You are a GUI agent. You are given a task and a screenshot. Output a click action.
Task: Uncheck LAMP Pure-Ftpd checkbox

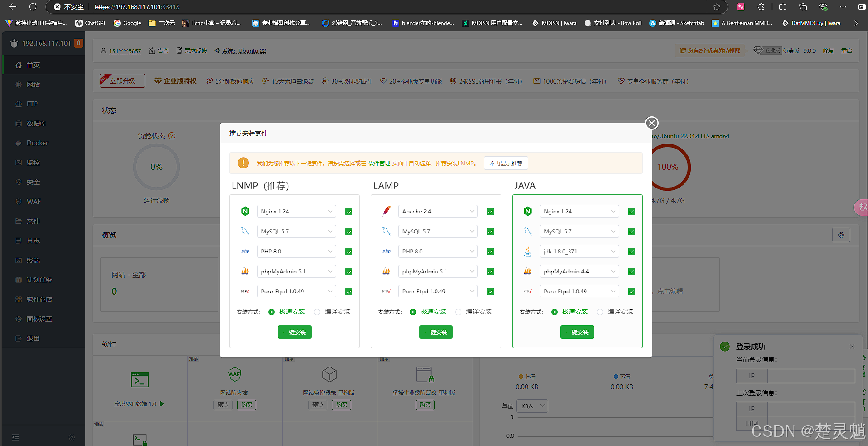(491, 292)
